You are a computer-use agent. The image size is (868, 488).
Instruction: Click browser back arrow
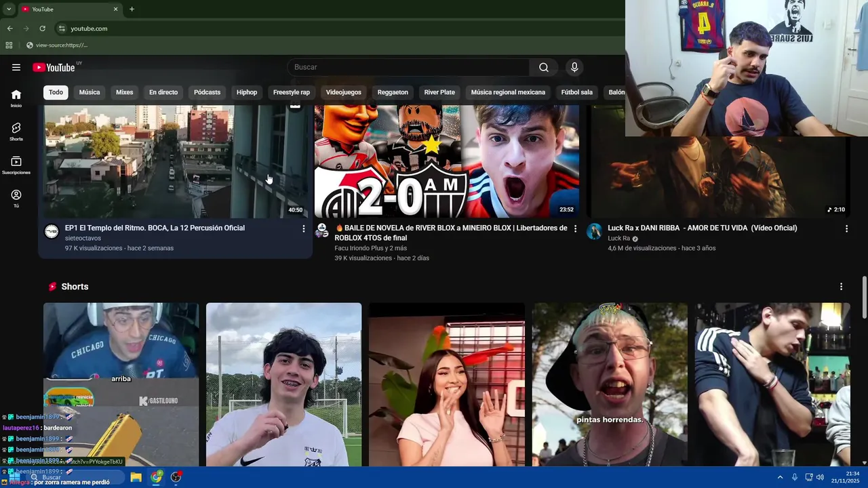[9, 28]
